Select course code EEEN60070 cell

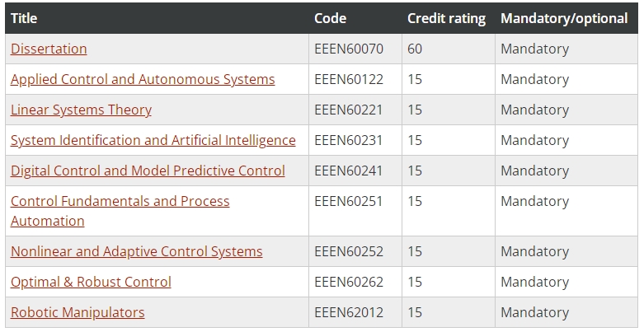[x=355, y=49]
